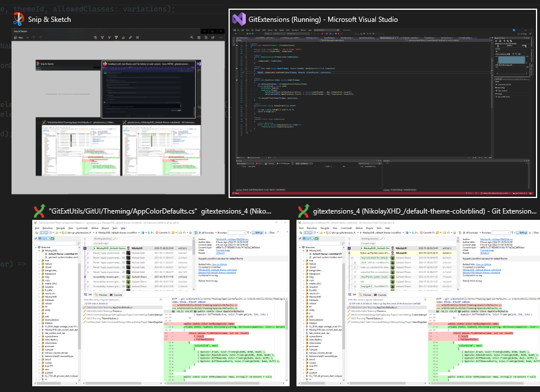Screen dimensions: 540x392
Task: Open the default-theme-colorblind Git Extensions window preview
Action: click(x=418, y=303)
